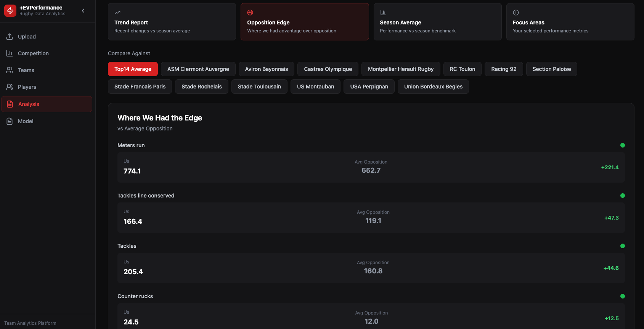This screenshot has height=329, width=644.
Task: Click the +221.4 difference value
Action: pos(610,167)
